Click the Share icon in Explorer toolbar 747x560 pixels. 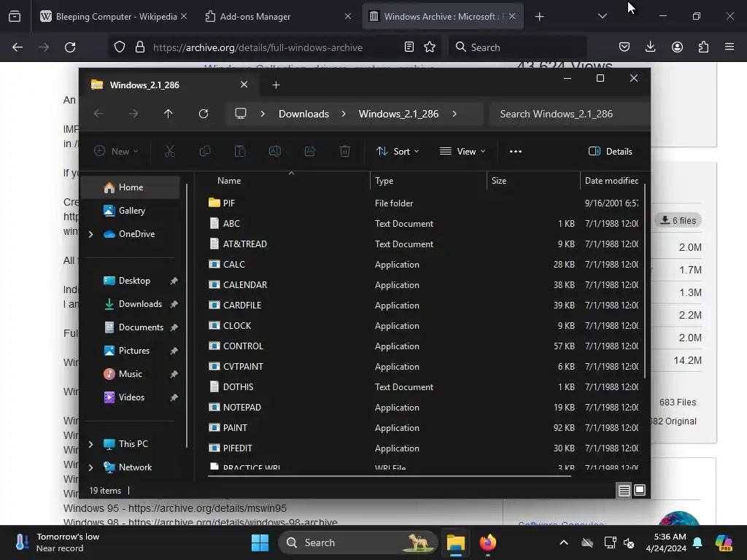[x=309, y=152]
